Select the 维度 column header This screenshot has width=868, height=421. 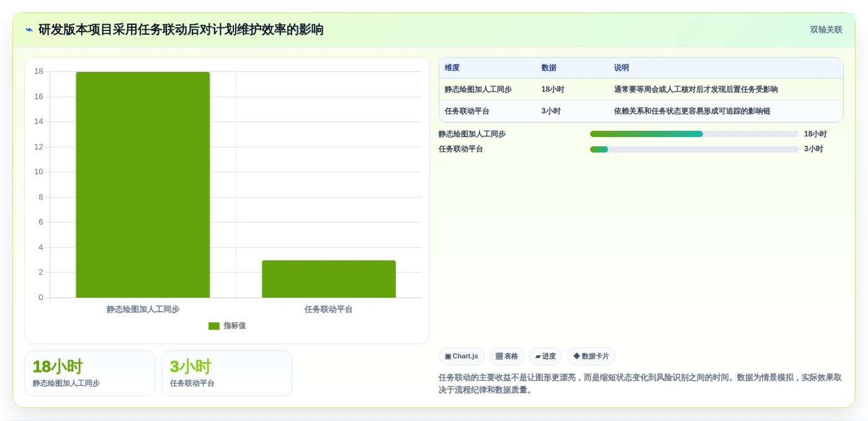coord(452,68)
